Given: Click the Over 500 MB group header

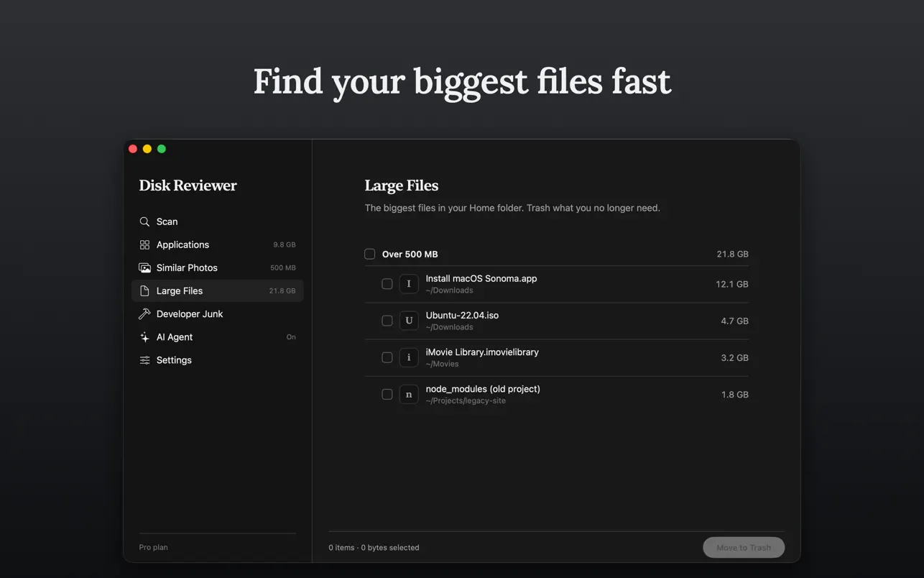Looking at the screenshot, I should tap(556, 254).
